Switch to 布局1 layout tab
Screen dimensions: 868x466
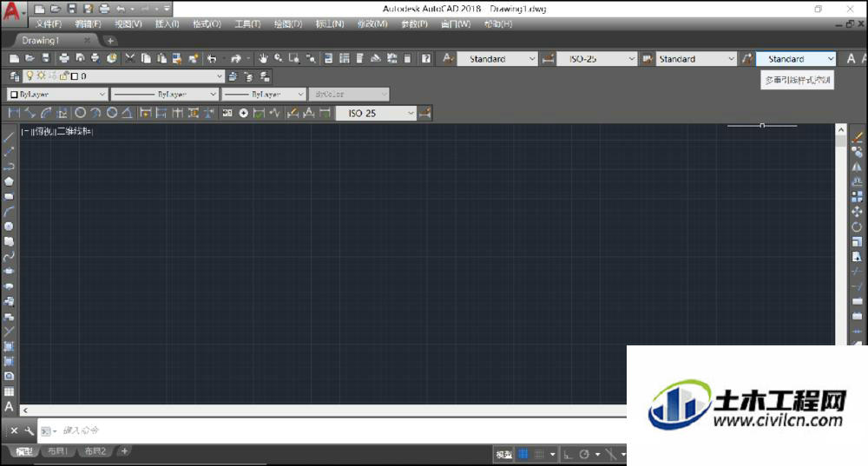(57, 451)
